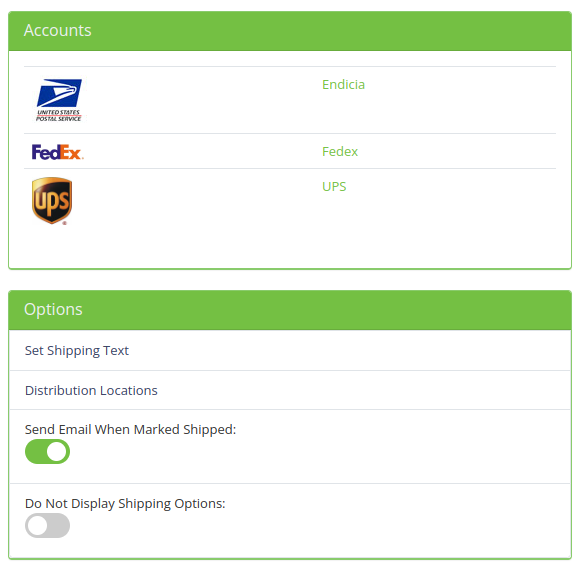Click the orange Ex part of FedEx logo
The image size is (582, 566).
72,153
